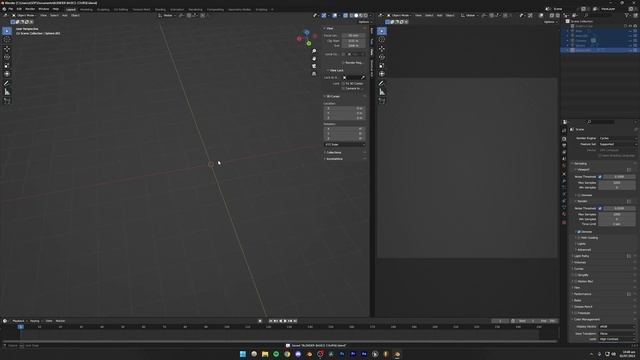Screen dimensions: 640x360
Task: Select the Measure tool in right viewport
Action: point(382,92)
